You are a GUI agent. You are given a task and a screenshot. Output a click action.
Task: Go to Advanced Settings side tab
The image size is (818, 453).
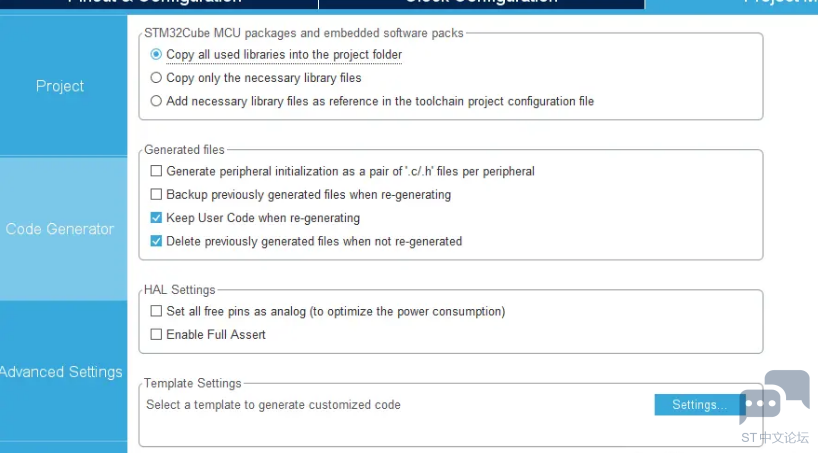click(x=63, y=372)
